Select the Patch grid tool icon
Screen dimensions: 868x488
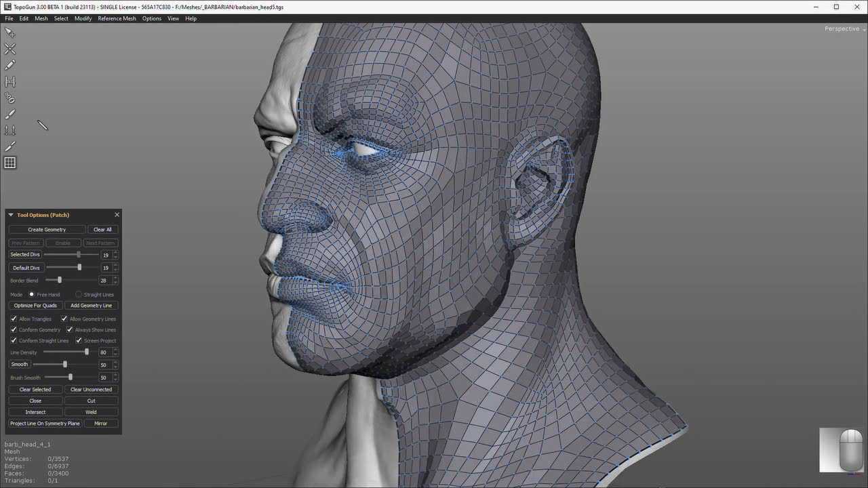click(10, 163)
